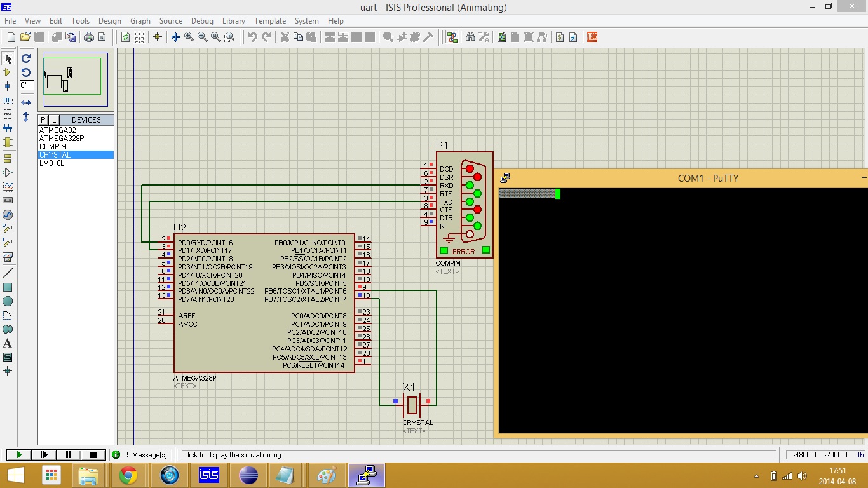Stop the running simulation
The width and height of the screenshot is (868, 488).
[93, 455]
